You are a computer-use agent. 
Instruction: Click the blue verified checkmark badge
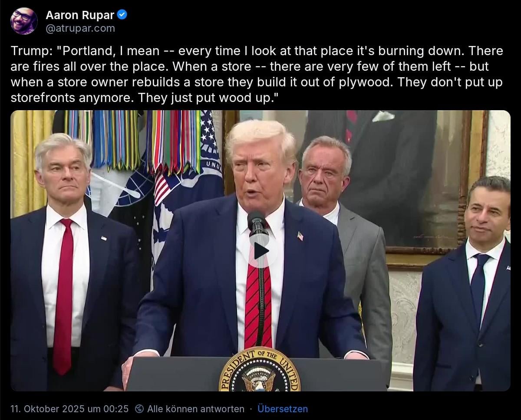pos(122,15)
